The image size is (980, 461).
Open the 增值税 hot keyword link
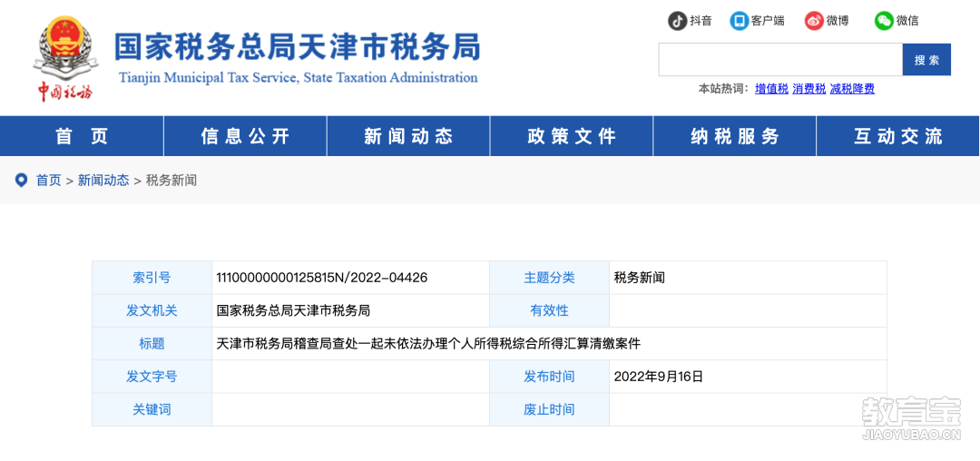click(771, 89)
